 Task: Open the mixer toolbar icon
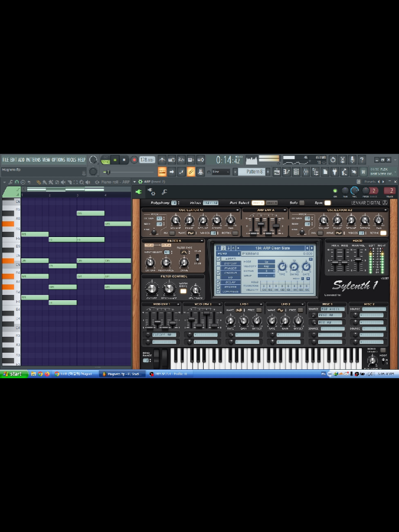pos(305,172)
